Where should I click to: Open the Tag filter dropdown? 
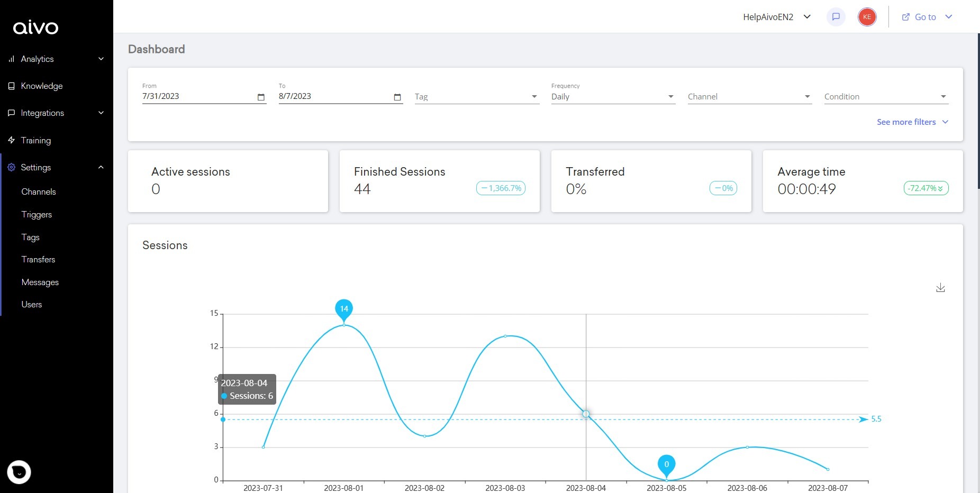(476, 97)
